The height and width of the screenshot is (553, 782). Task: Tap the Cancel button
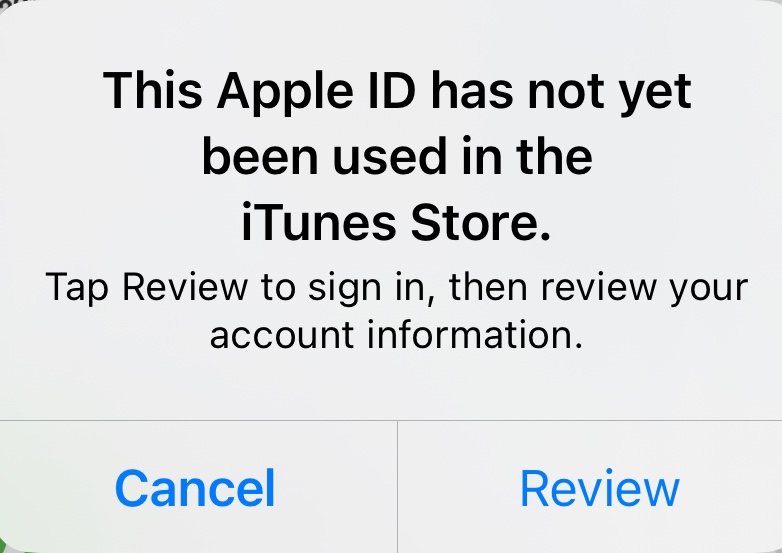[x=195, y=488]
